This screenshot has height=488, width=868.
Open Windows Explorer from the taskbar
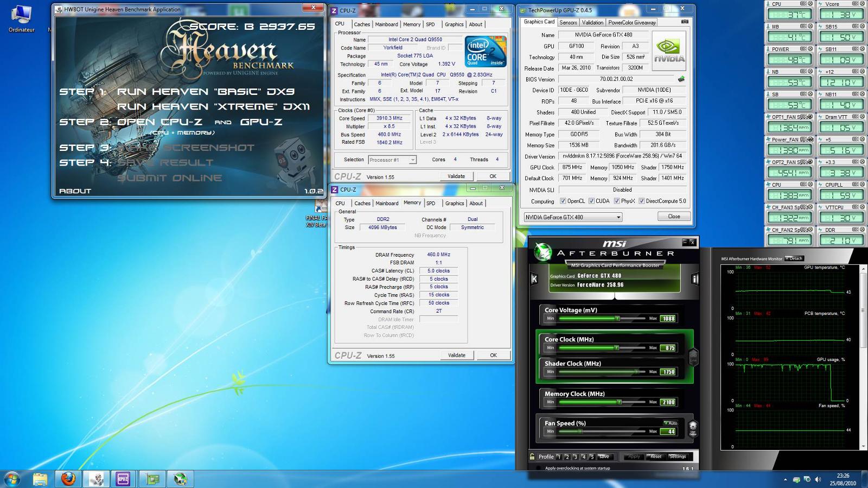(x=40, y=479)
